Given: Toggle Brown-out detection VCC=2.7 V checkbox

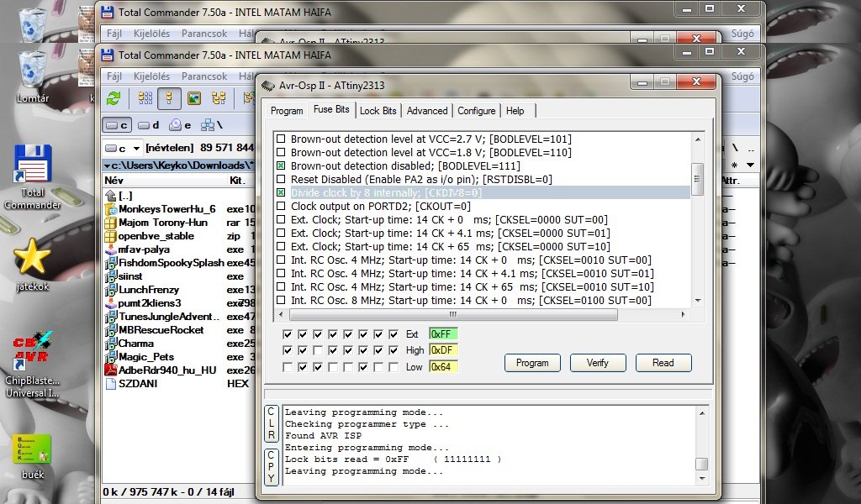Looking at the screenshot, I should pos(281,139).
